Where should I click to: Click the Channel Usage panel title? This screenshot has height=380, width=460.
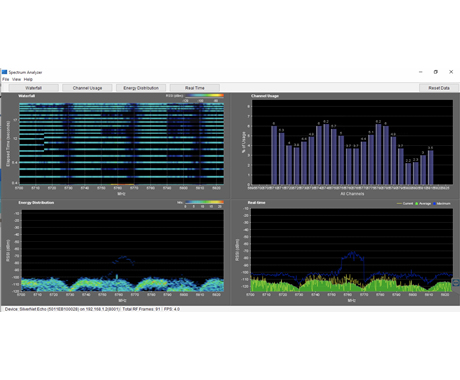click(265, 96)
